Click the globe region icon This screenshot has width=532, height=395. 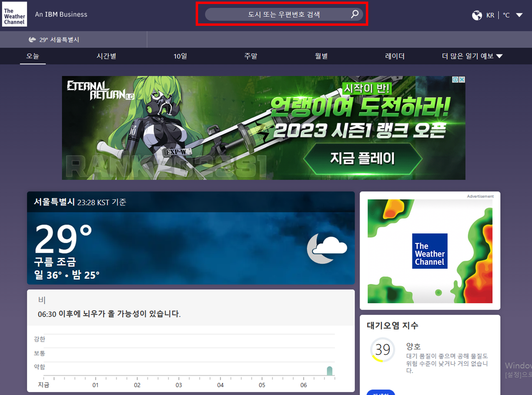(477, 15)
